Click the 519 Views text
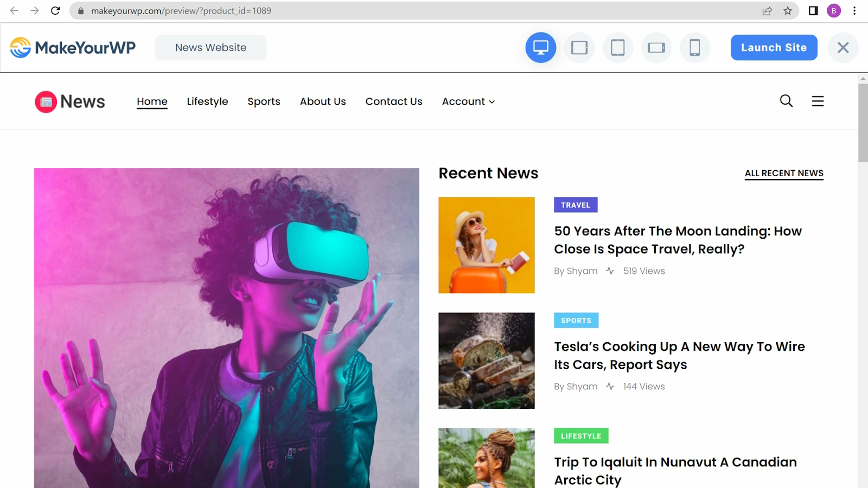 [644, 271]
